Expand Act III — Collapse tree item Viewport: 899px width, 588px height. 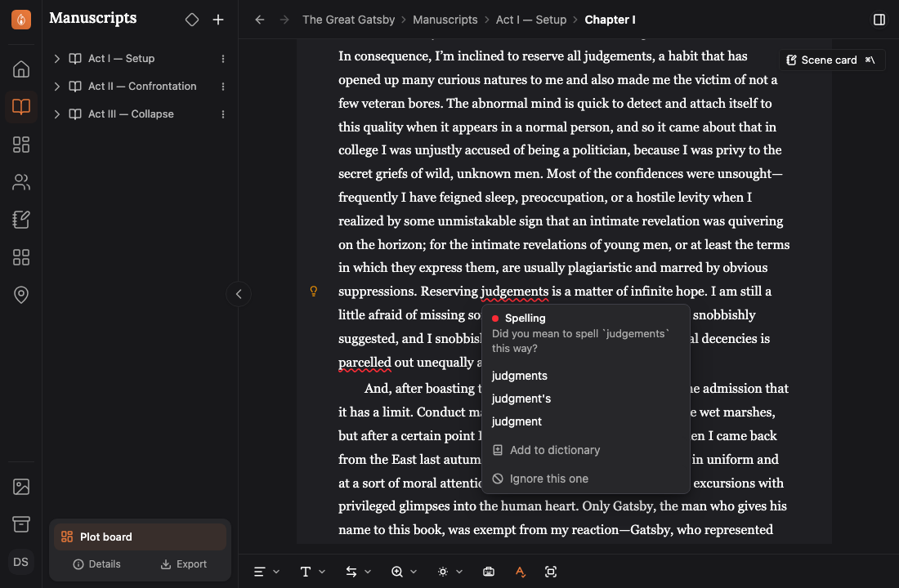tap(56, 114)
